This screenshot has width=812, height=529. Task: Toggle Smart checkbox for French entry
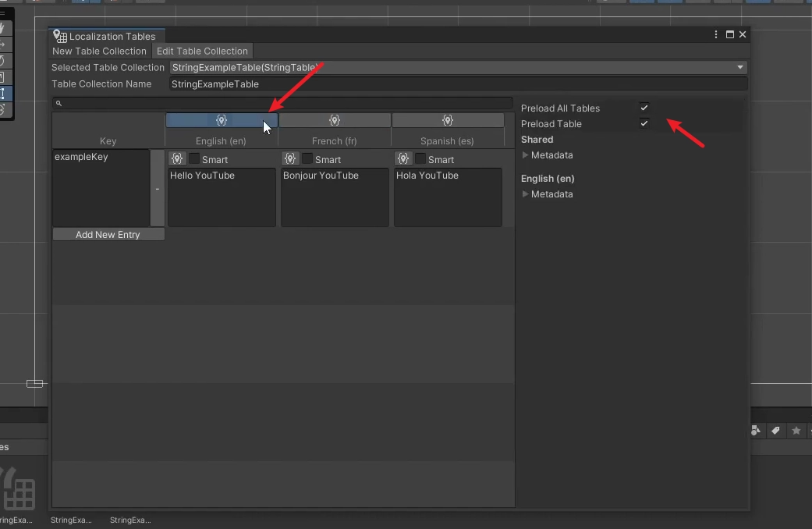pyautogui.click(x=307, y=158)
